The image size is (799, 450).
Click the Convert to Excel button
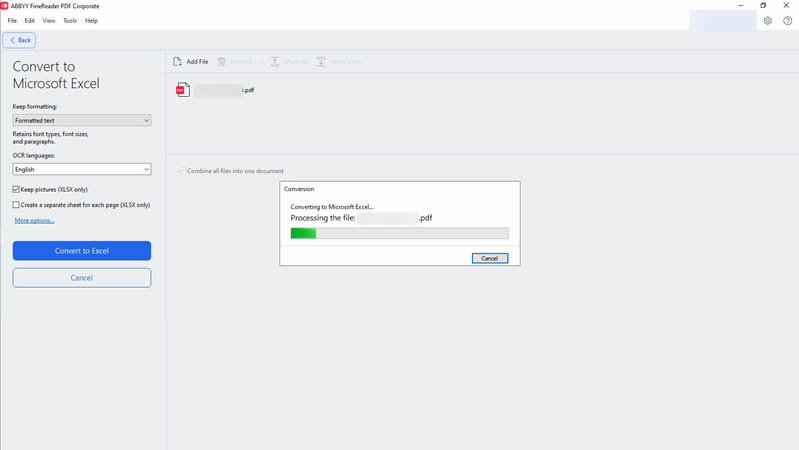(x=82, y=251)
